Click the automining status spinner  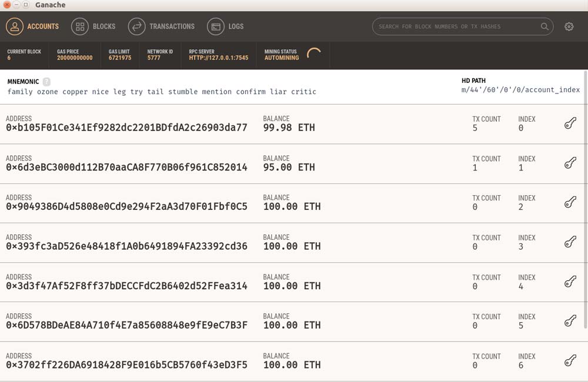point(314,54)
